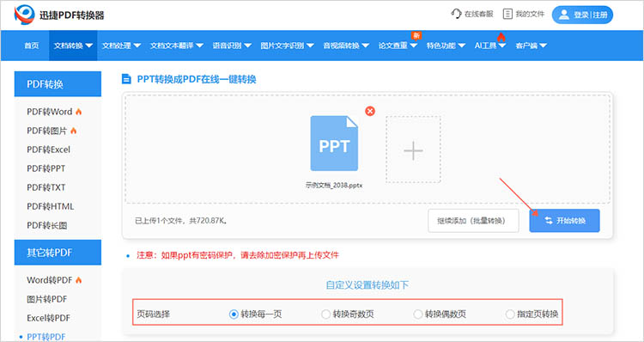Open PDF转图片 in the sidebar
Viewport: 644px width, 342px height.
(47, 131)
